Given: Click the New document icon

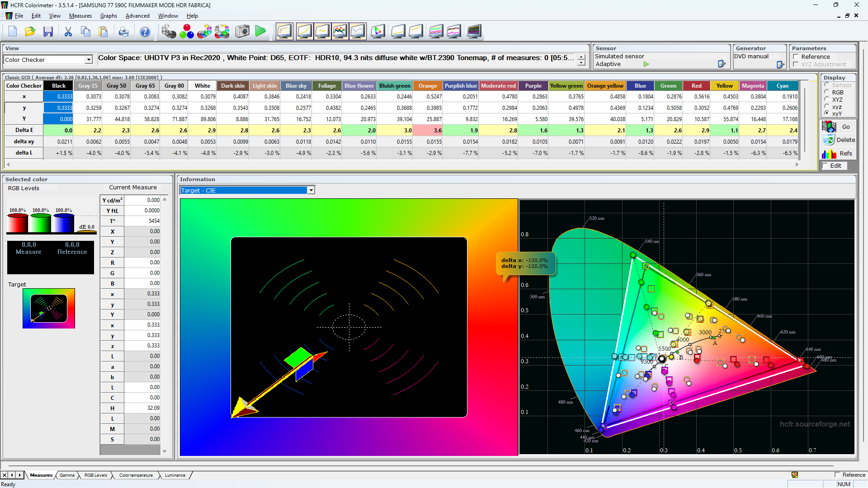Looking at the screenshot, I should pyautogui.click(x=13, y=32).
